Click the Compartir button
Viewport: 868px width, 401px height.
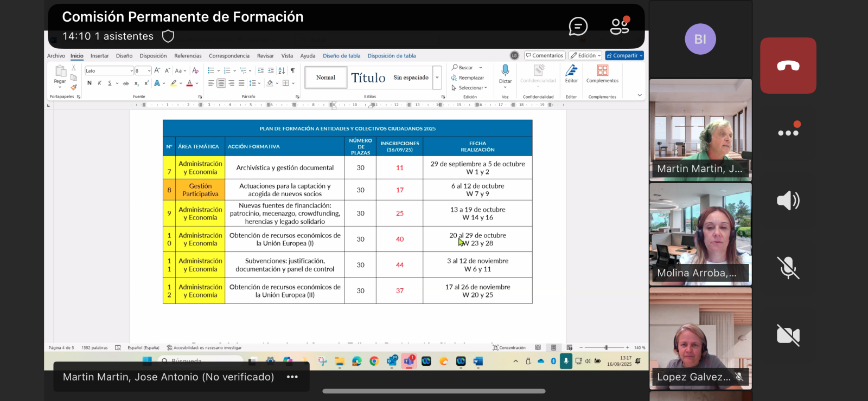(x=624, y=56)
